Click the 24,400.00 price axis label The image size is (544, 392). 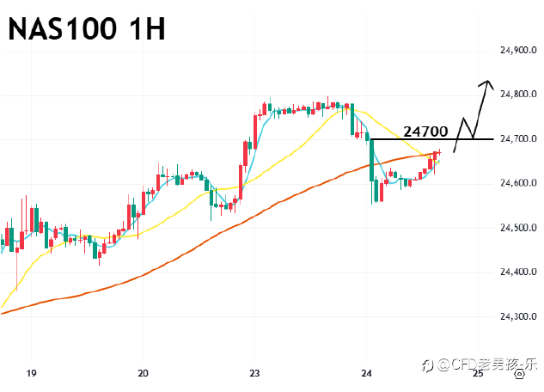click(x=517, y=273)
